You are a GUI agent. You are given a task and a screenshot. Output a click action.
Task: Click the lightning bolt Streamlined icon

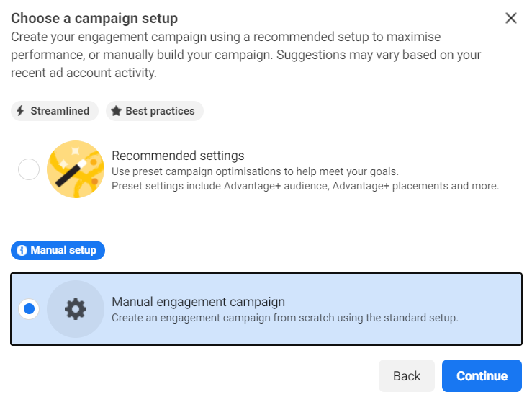20,111
